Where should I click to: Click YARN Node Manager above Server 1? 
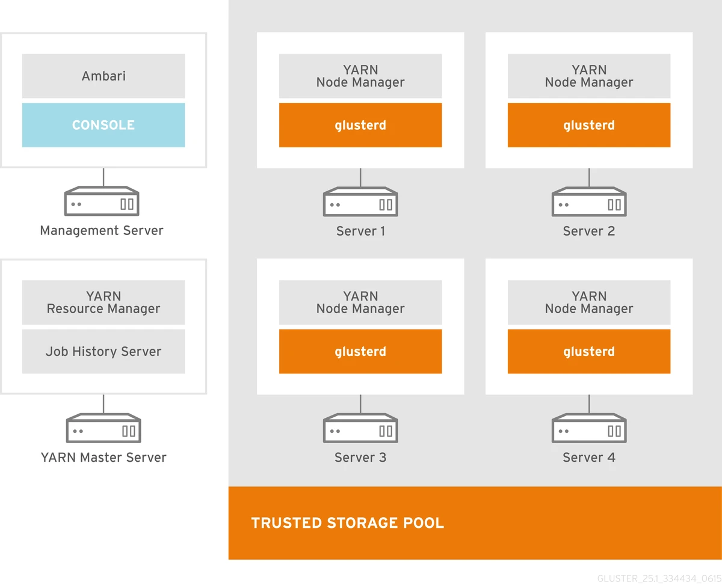[360, 76]
